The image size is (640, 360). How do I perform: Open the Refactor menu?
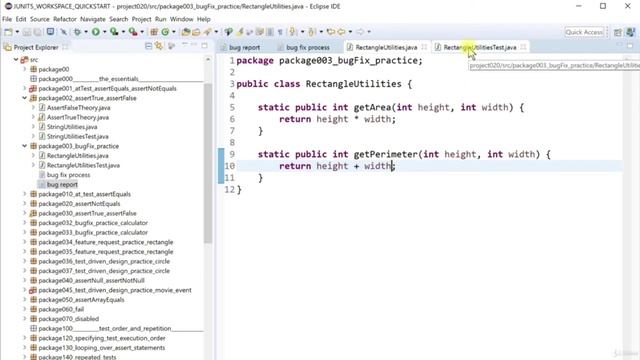point(65,19)
